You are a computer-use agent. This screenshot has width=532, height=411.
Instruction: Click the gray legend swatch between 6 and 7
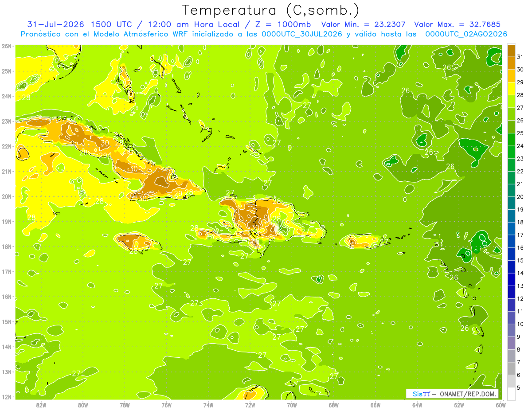511,368
